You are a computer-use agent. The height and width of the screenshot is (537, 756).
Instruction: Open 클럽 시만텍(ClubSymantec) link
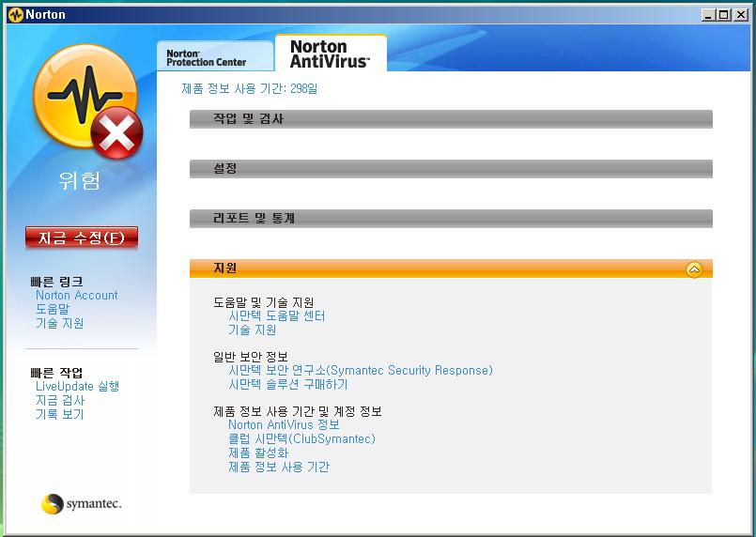pyautogui.click(x=301, y=438)
